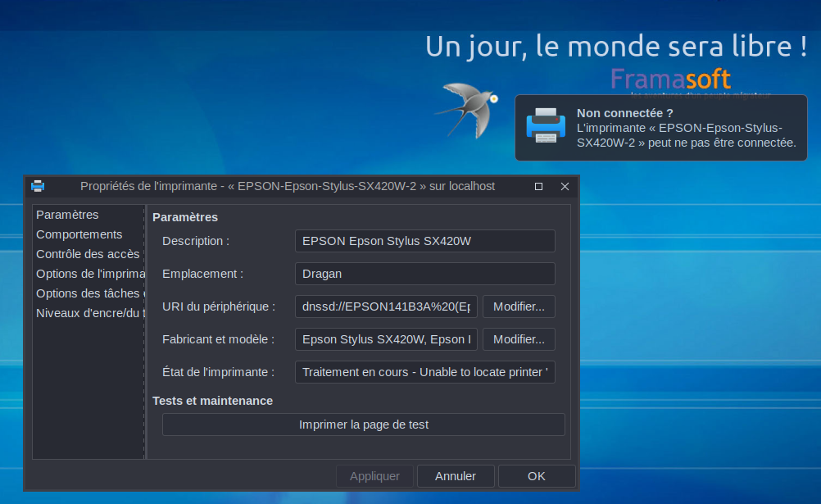Open the Options de l'imprimante section
This screenshot has width=821, height=504.
point(90,274)
